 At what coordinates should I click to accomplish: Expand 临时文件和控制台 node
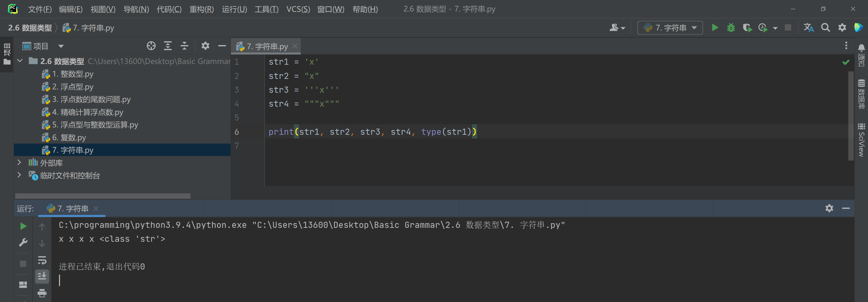pos(19,175)
